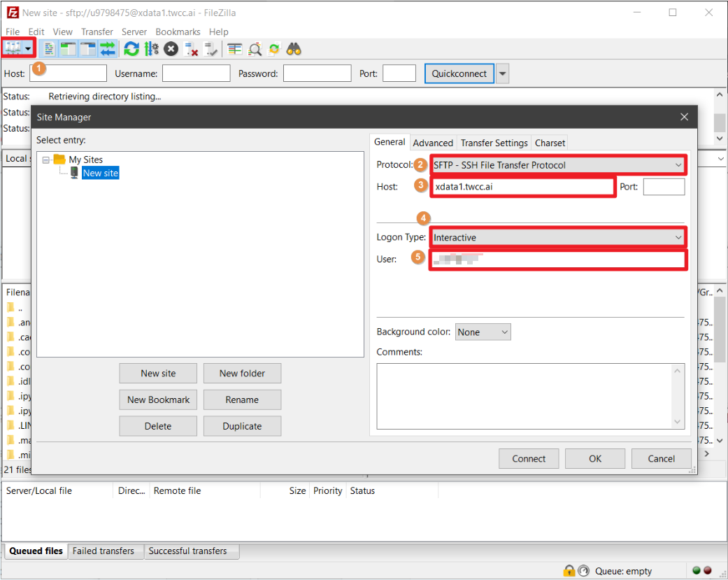This screenshot has width=728, height=580.
Task: Click Cancel in Site Manager
Action: coord(661,459)
